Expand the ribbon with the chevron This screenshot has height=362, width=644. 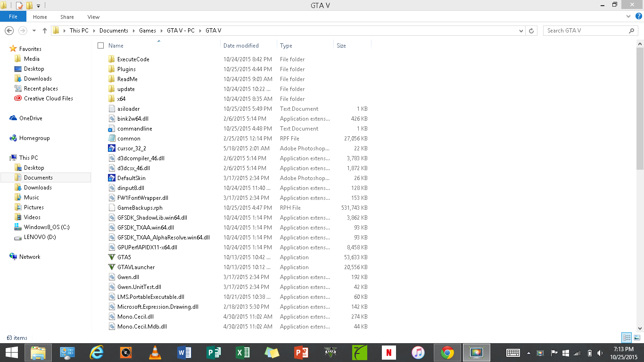[x=628, y=16]
